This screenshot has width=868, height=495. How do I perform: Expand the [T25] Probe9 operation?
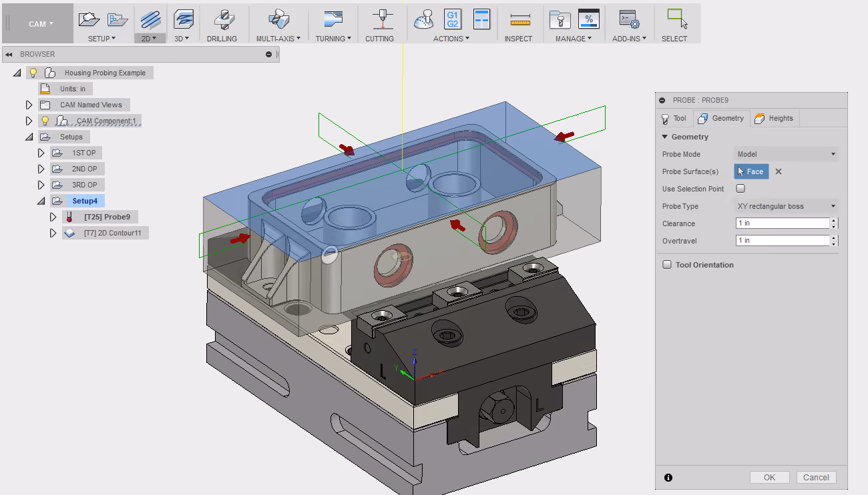click(53, 217)
